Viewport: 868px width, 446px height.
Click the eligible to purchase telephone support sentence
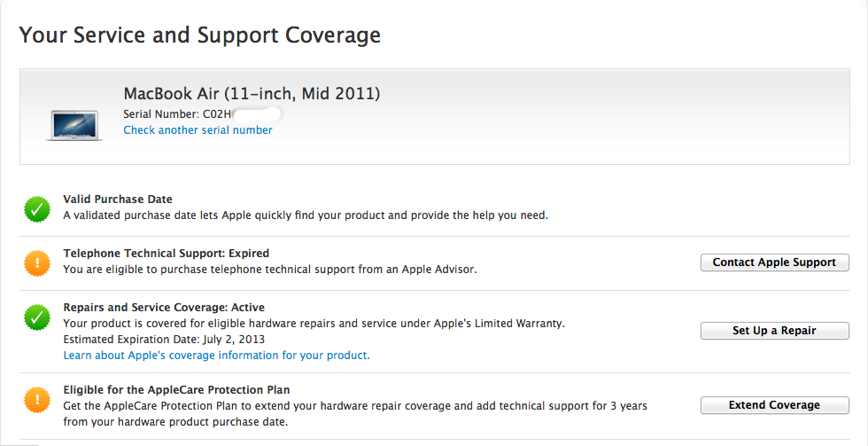pos(270,270)
